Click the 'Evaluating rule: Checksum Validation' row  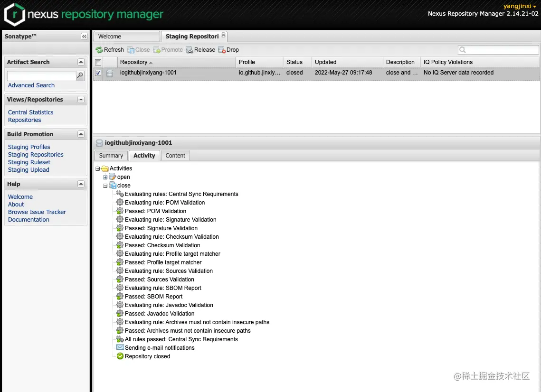[x=172, y=237]
